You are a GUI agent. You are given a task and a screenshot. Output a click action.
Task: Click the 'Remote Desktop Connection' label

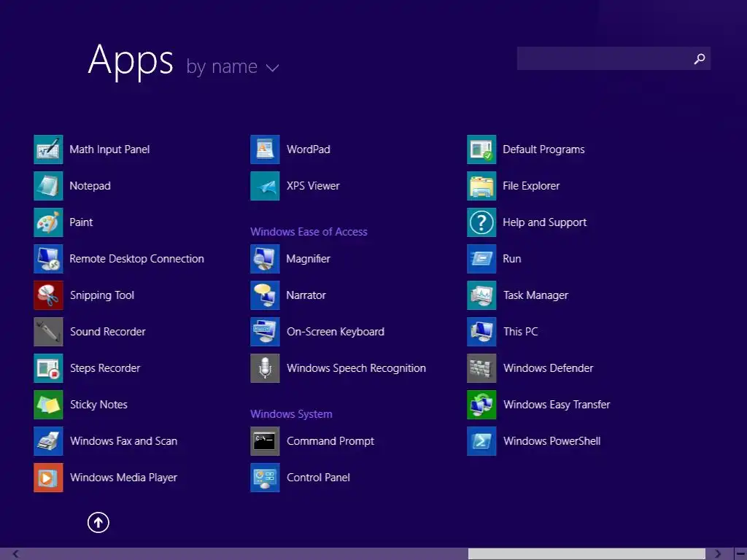[x=136, y=259]
